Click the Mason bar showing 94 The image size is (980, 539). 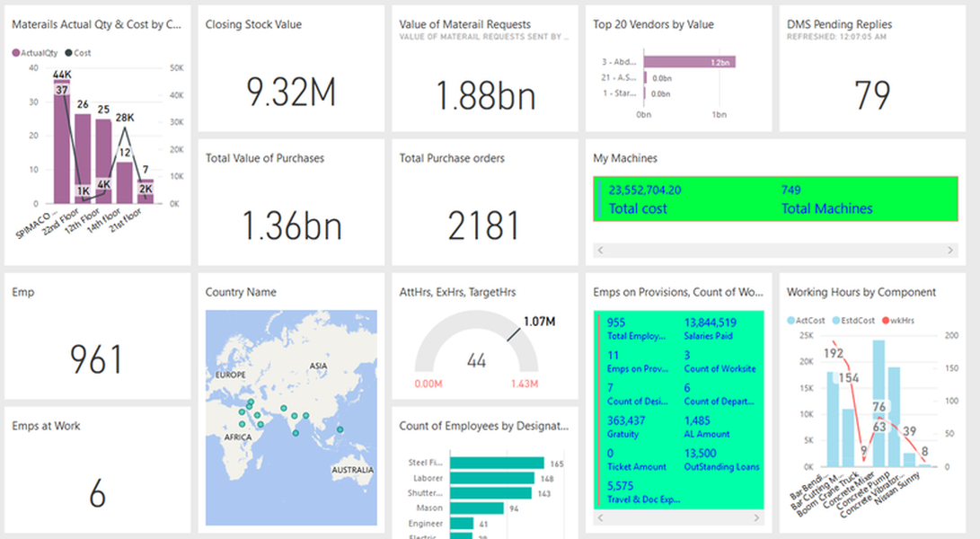click(479, 508)
